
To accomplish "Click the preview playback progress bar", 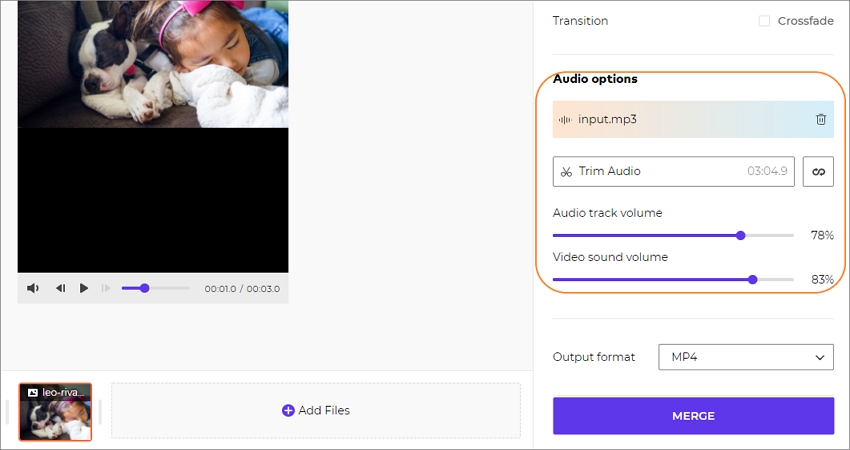I will (156, 288).
